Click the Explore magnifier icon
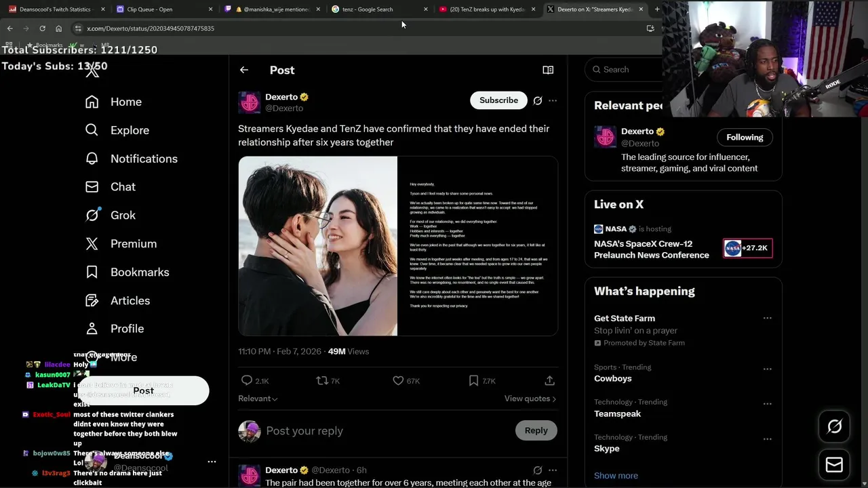This screenshot has height=488, width=868. [x=92, y=130]
